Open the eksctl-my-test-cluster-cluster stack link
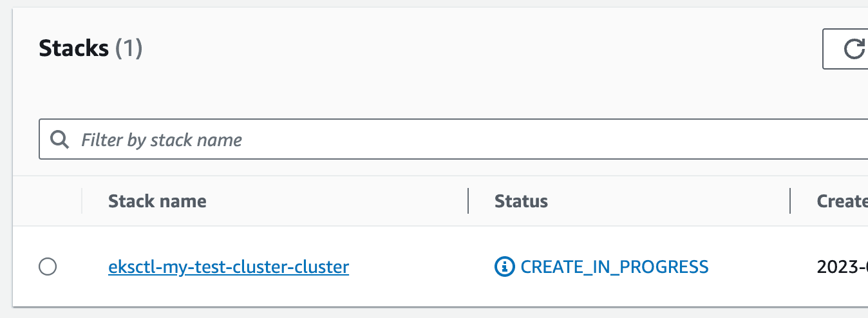 click(x=229, y=266)
